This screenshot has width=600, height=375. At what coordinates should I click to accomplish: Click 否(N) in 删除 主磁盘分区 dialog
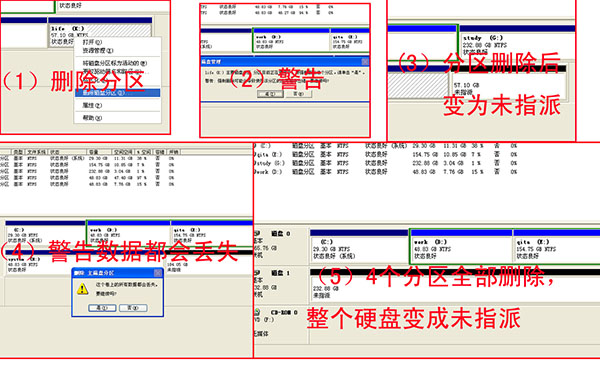[x=133, y=308]
